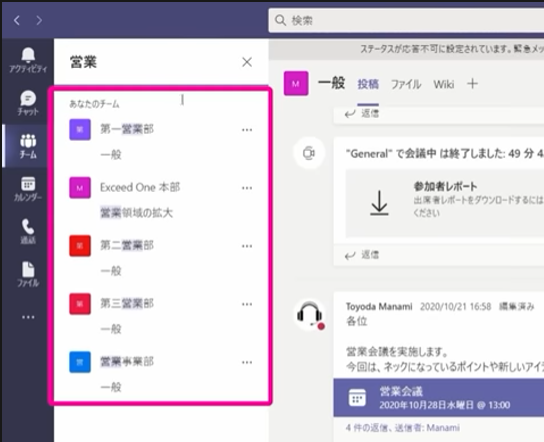Add a tab with plus icon
This screenshot has height=442, width=544.
coord(472,84)
